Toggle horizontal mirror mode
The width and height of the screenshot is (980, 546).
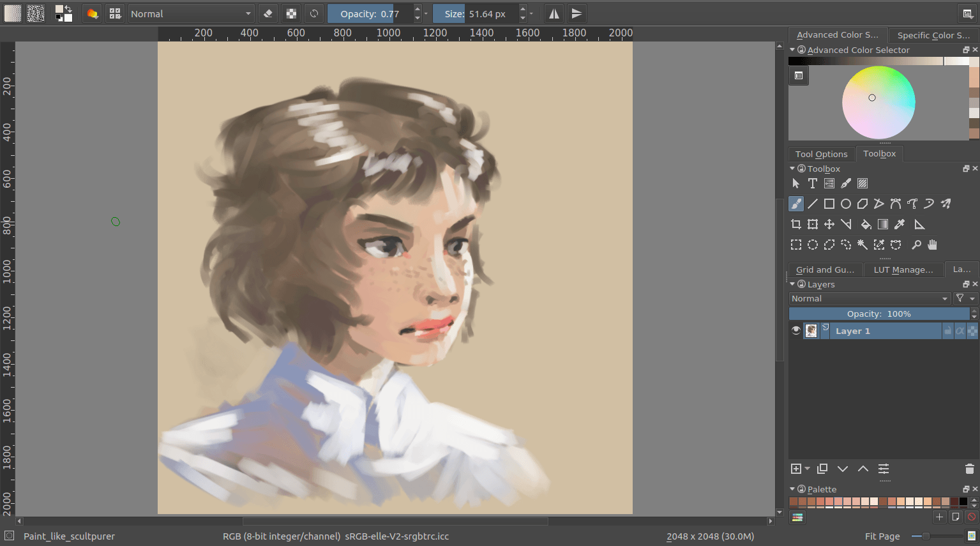pos(554,13)
